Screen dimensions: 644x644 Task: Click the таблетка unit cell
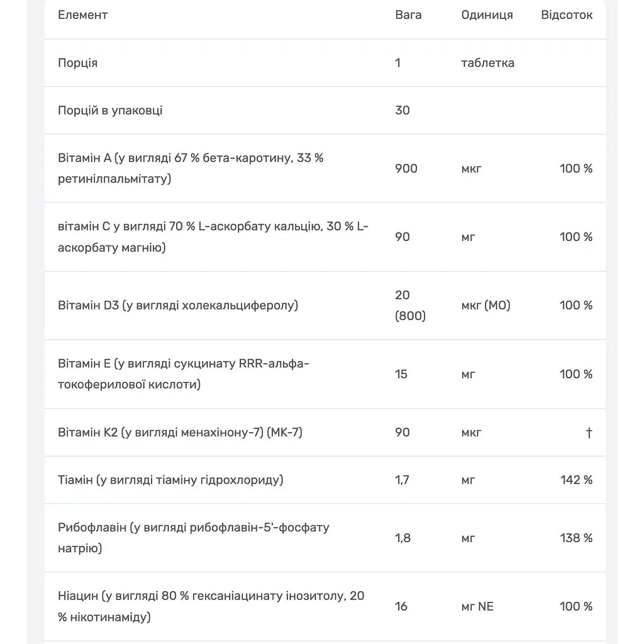(x=487, y=63)
